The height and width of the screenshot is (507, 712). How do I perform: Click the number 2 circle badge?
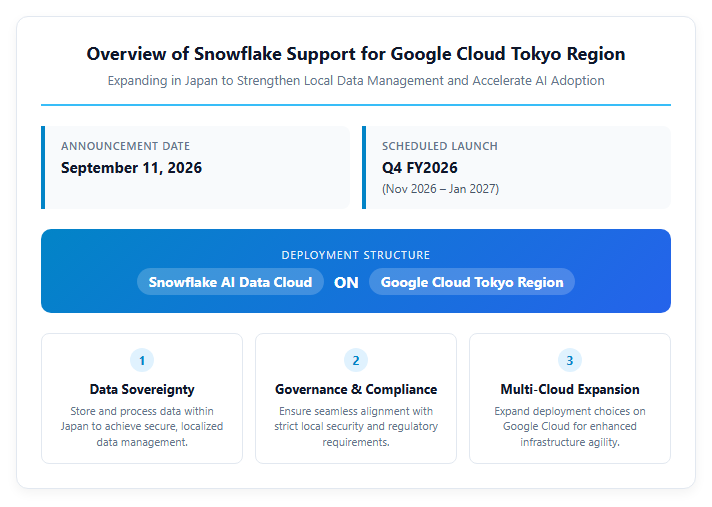[356, 360]
